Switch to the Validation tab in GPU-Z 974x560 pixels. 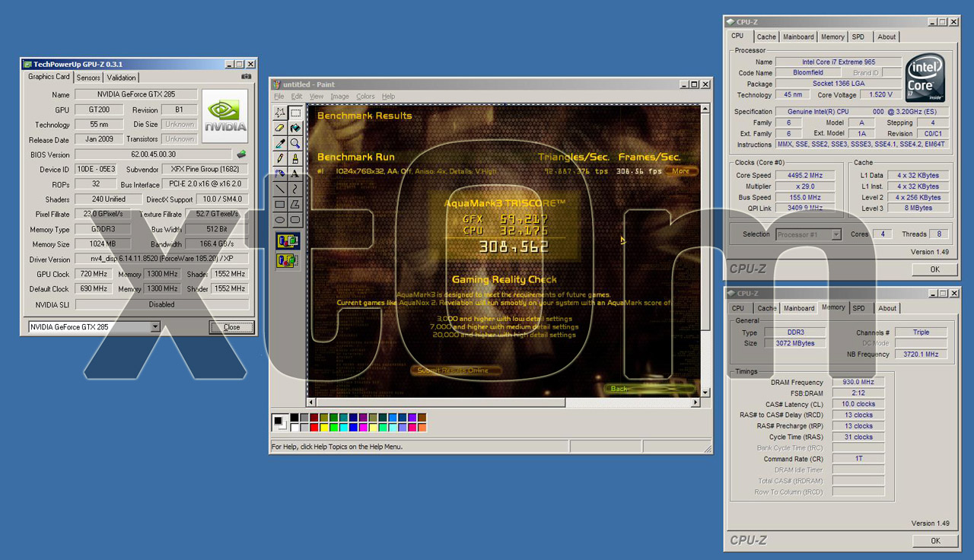click(x=121, y=78)
